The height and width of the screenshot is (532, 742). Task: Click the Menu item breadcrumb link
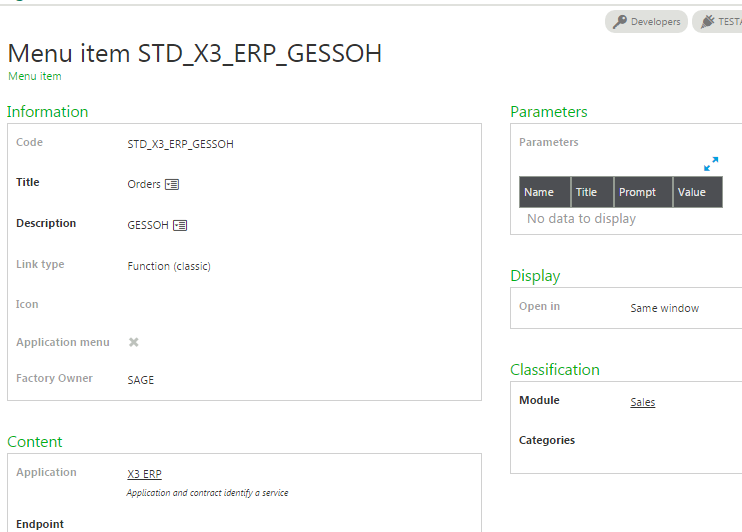click(x=35, y=76)
